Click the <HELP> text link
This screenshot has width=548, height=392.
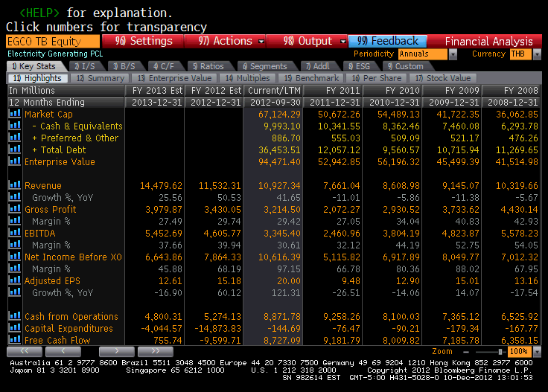tap(39, 13)
